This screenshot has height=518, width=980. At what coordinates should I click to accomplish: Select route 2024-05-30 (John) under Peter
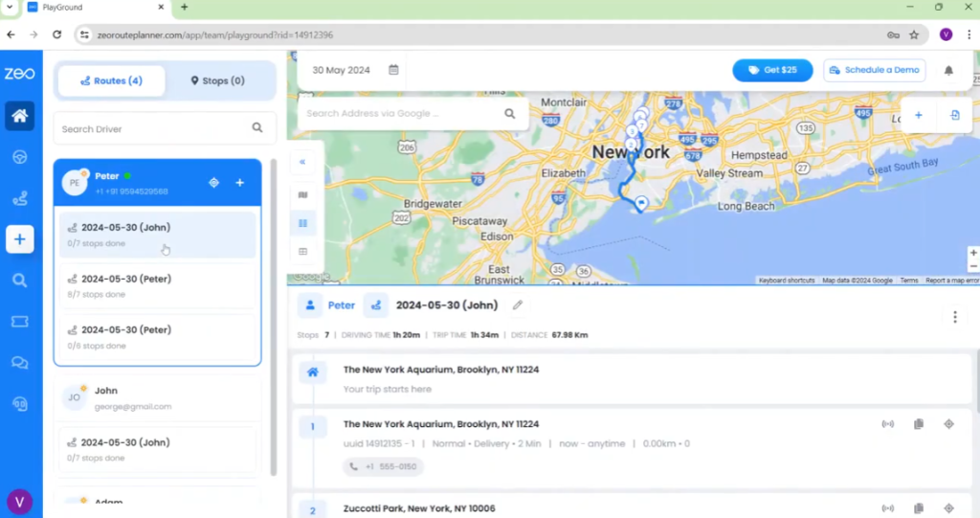[158, 235]
